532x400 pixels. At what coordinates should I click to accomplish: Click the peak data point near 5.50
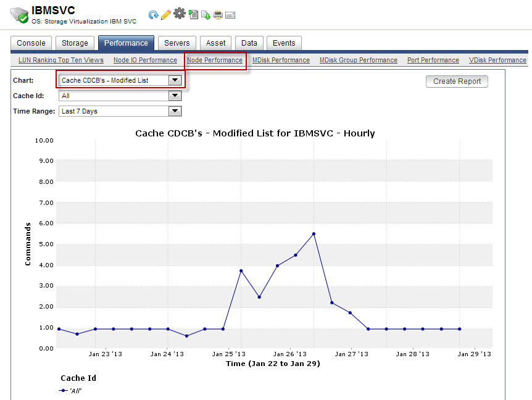click(x=314, y=234)
